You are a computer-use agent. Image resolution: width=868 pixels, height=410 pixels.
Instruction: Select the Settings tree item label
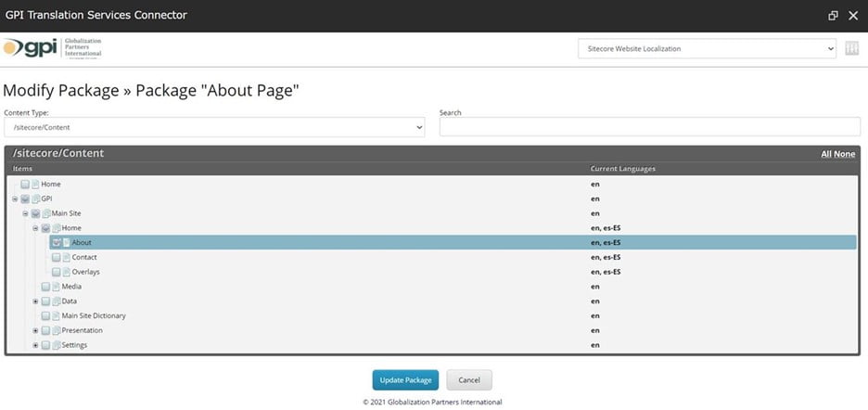coord(75,345)
